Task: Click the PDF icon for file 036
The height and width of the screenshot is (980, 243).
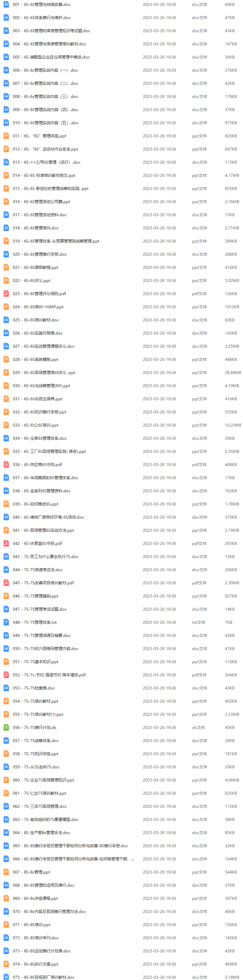Action: [6, 464]
